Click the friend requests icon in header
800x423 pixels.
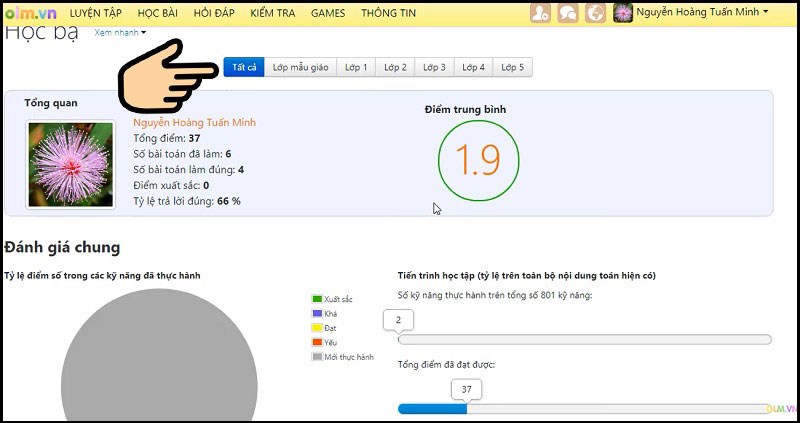[541, 13]
